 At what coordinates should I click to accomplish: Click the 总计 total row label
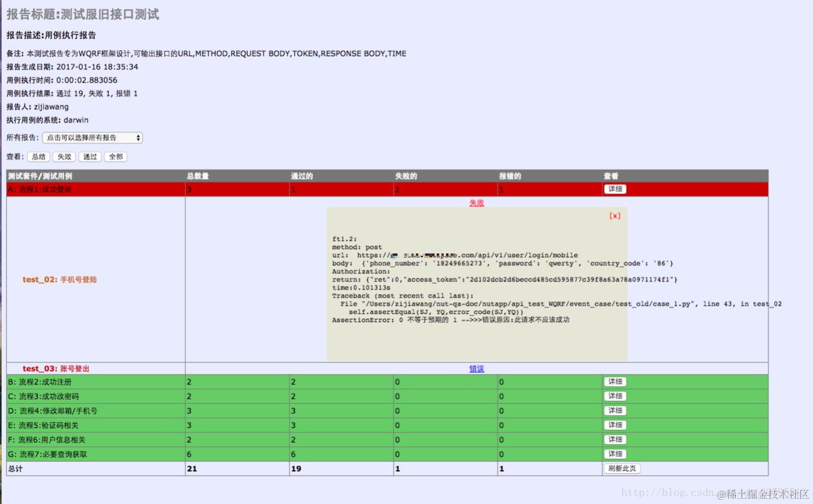(16, 469)
